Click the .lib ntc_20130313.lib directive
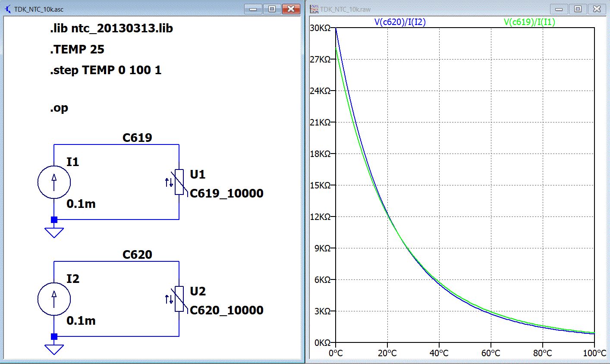The width and height of the screenshot is (610, 364). coord(111,28)
